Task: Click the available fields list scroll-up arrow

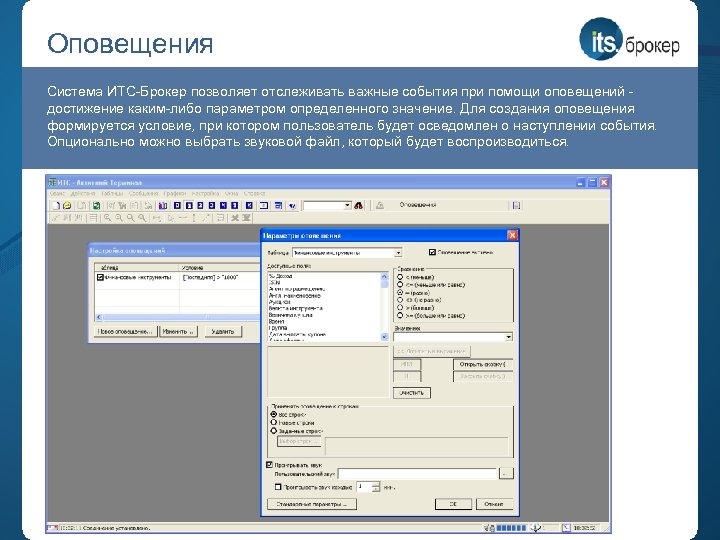Action: (x=384, y=276)
